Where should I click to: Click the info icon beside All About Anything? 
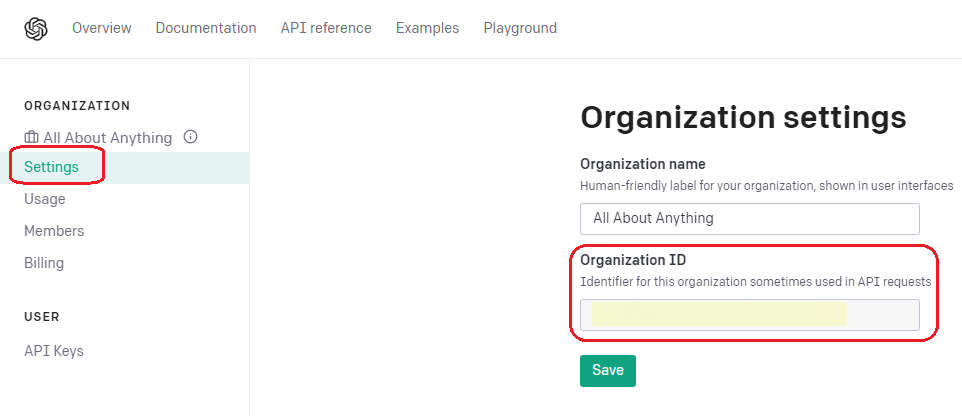tap(191, 136)
